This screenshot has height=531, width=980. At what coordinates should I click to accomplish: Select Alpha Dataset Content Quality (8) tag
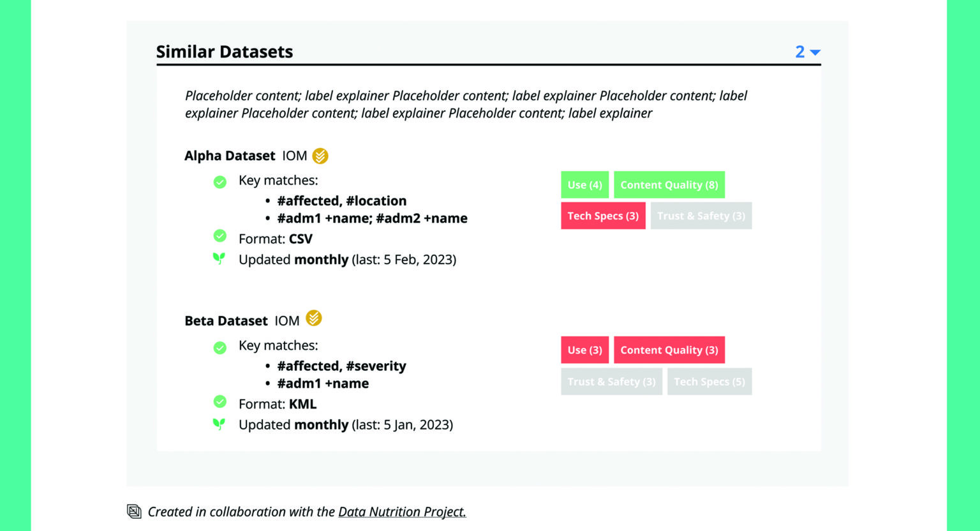point(669,185)
